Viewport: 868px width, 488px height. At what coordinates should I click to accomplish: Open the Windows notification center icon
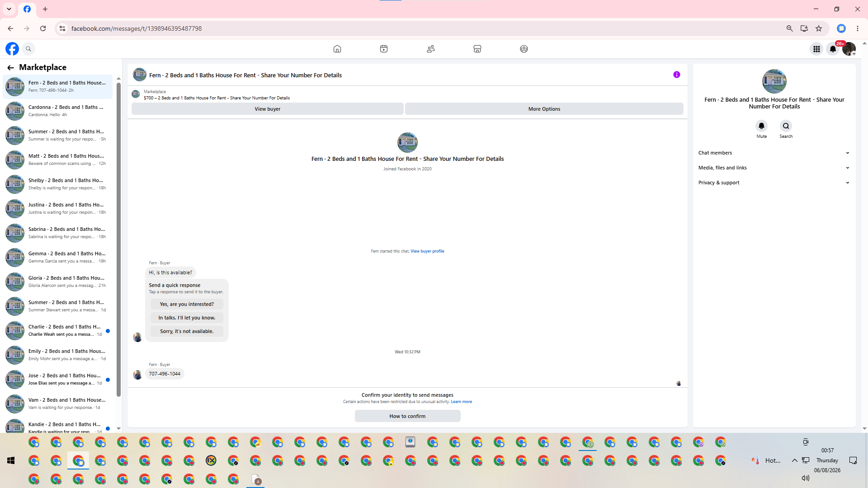[x=853, y=460]
